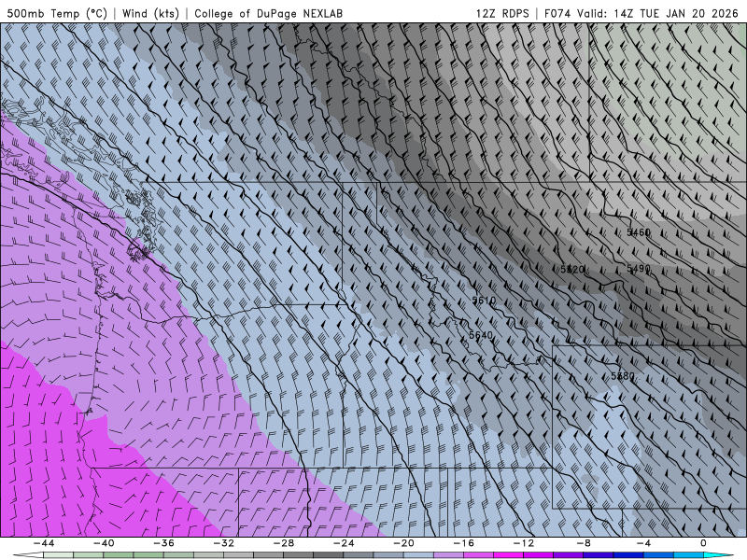Click the -36 color bar label
This screenshot has height=560, width=747.
point(164,543)
